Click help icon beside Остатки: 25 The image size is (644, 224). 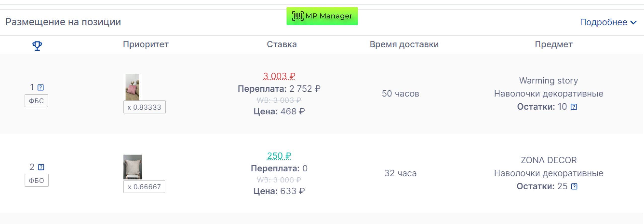tap(574, 186)
